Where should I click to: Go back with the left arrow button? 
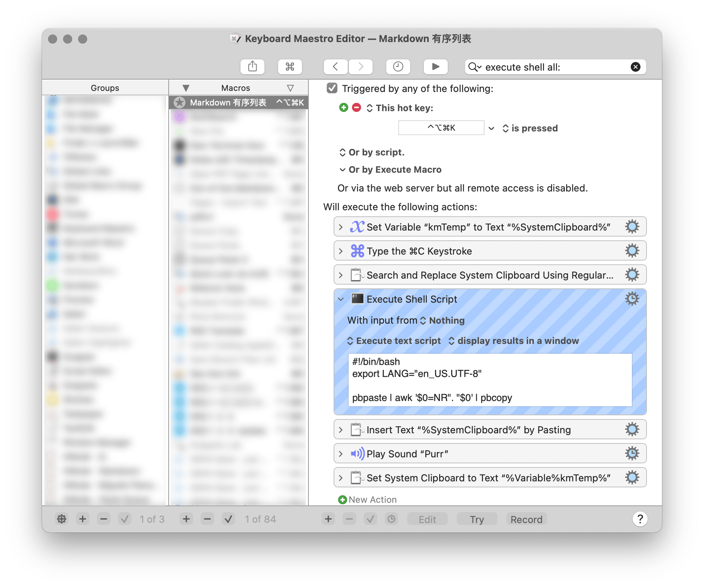(x=335, y=67)
